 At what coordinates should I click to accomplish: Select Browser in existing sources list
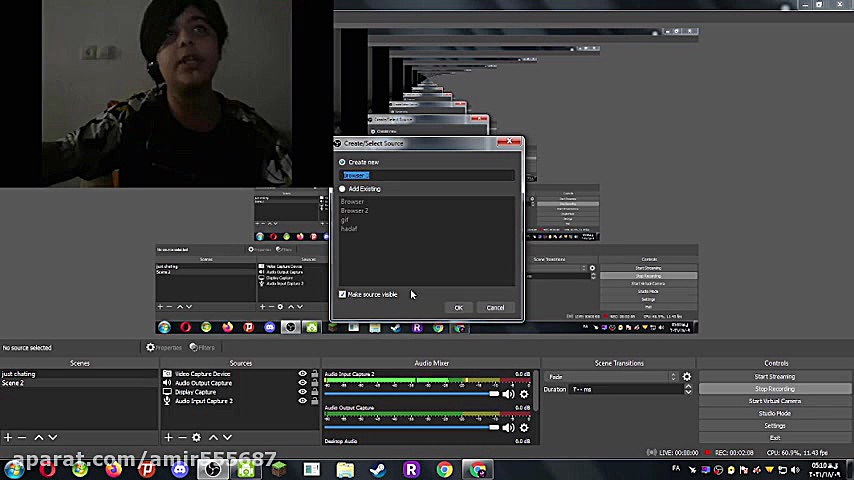(x=352, y=202)
